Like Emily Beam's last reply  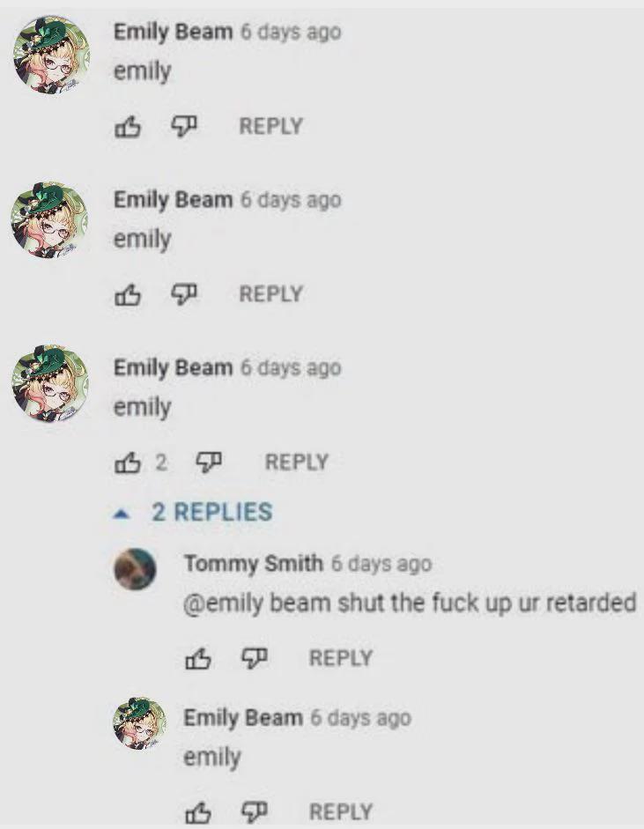(x=198, y=812)
